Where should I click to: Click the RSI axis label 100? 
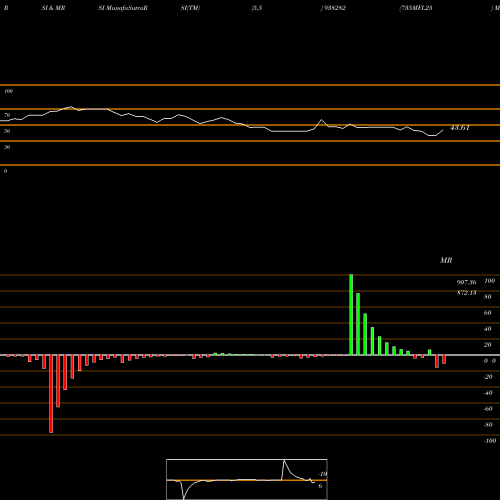[8, 91]
